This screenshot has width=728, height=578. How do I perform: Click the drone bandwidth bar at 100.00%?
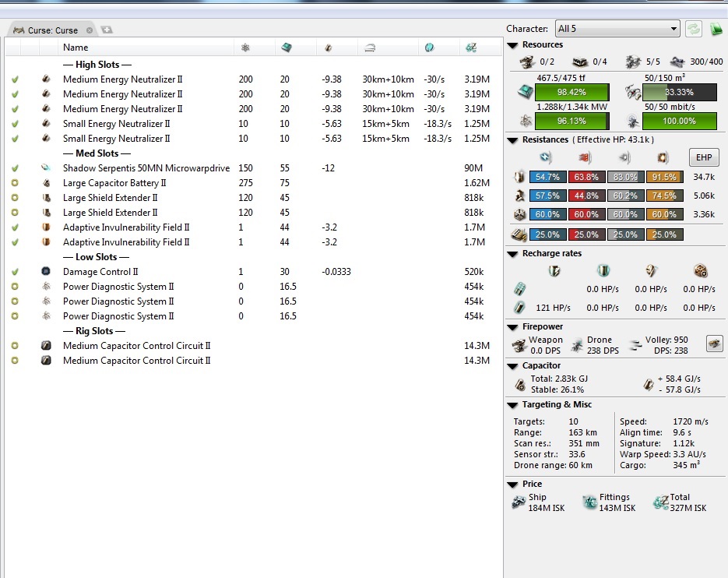point(679,122)
